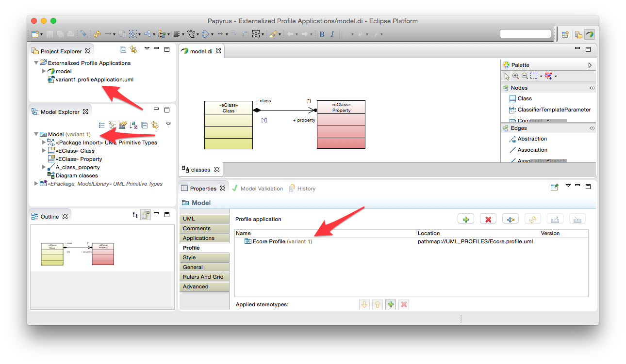
Task: Select Diagram classes in Model Explorer
Action: click(x=77, y=175)
